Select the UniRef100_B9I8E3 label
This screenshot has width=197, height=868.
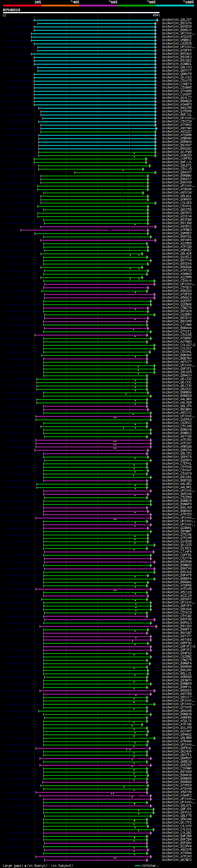click(177, 57)
